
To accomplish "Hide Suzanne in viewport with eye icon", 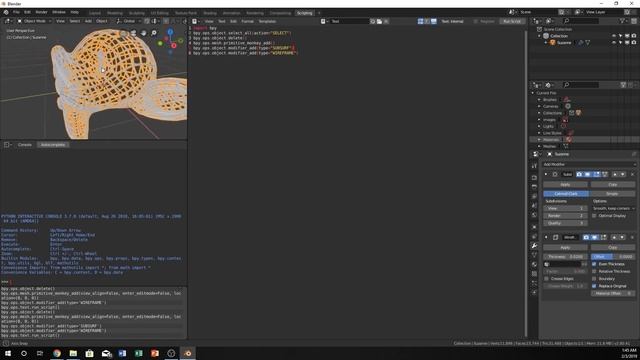I will pos(614,42).
